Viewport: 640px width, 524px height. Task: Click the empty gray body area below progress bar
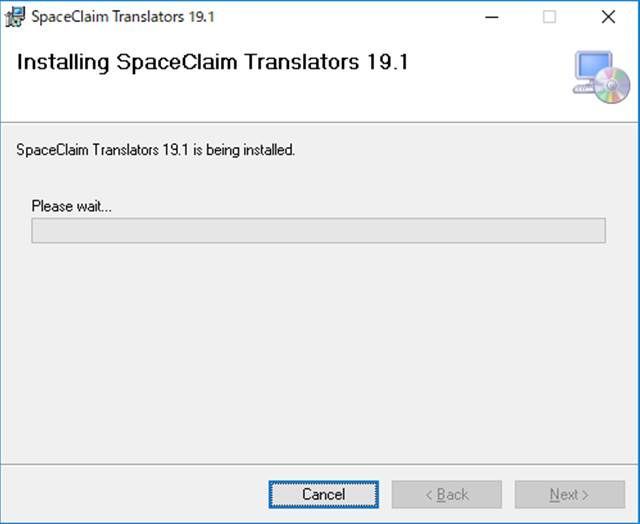pyautogui.click(x=319, y=351)
